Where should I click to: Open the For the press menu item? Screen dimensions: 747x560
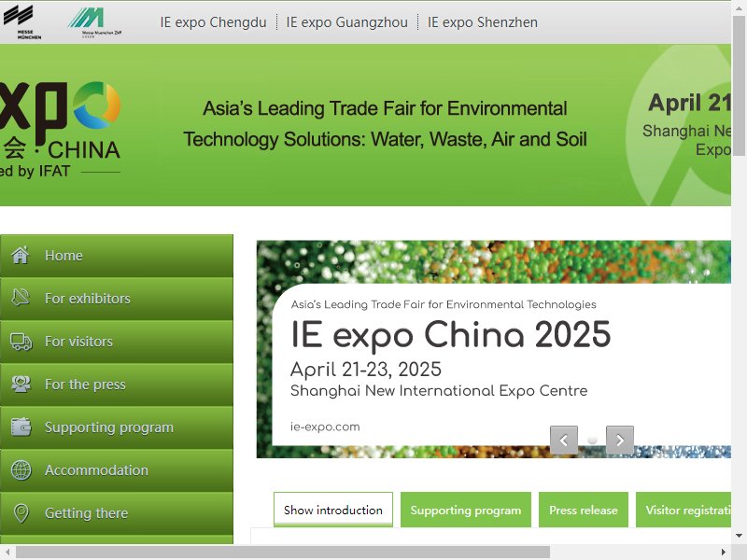point(117,385)
